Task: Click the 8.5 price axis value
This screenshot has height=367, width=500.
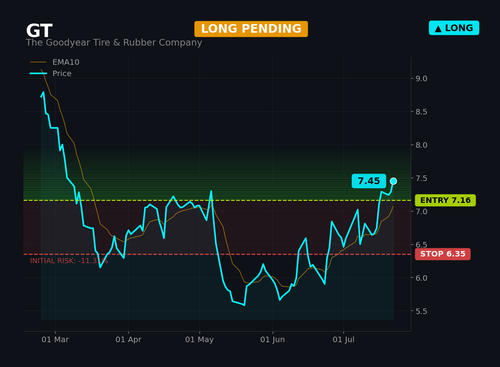Action: point(421,112)
